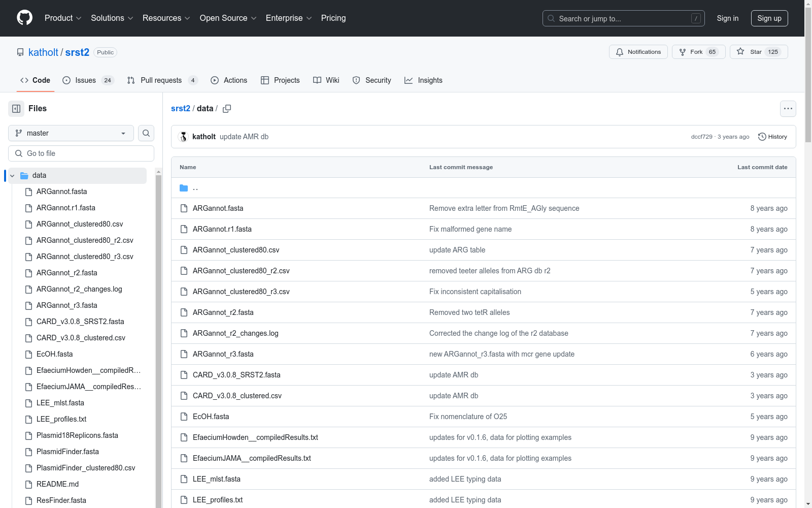Open the srst2 repository title link
This screenshot has height=508, width=812.
[77, 52]
